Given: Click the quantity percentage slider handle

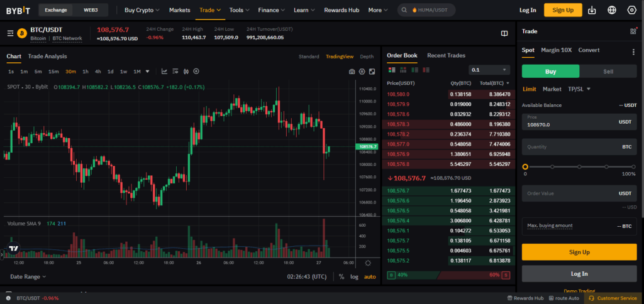Looking at the screenshot, I should click(x=525, y=167).
